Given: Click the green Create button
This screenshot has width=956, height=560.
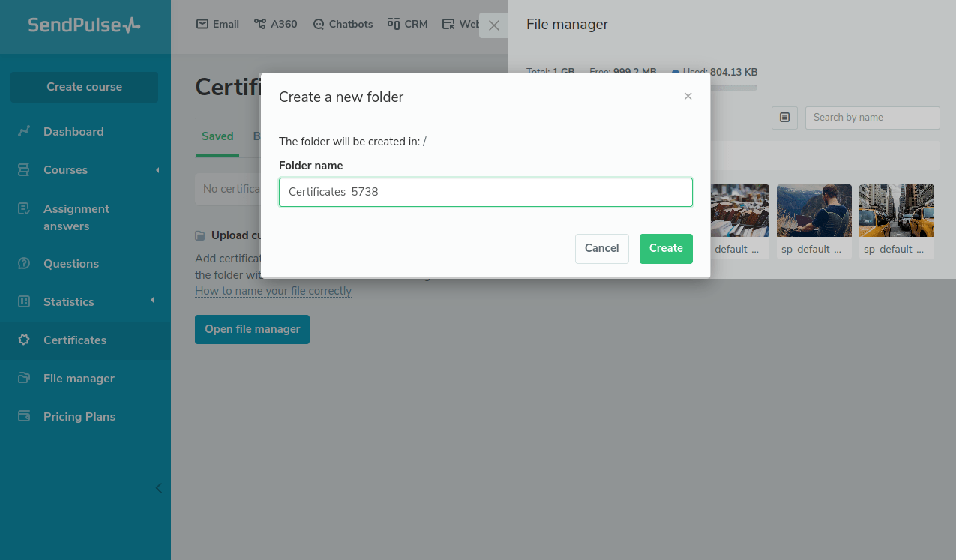Looking at the screenshot, I should tap(666, 249).
